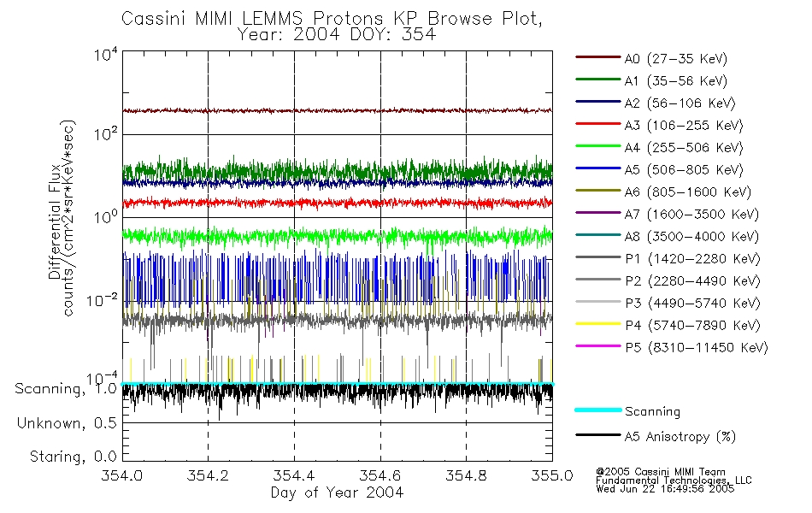This screenshot has width=812, height=513.
Task: Click the bright green A4 flux trace in plot
Action: [x=337, y=236]
